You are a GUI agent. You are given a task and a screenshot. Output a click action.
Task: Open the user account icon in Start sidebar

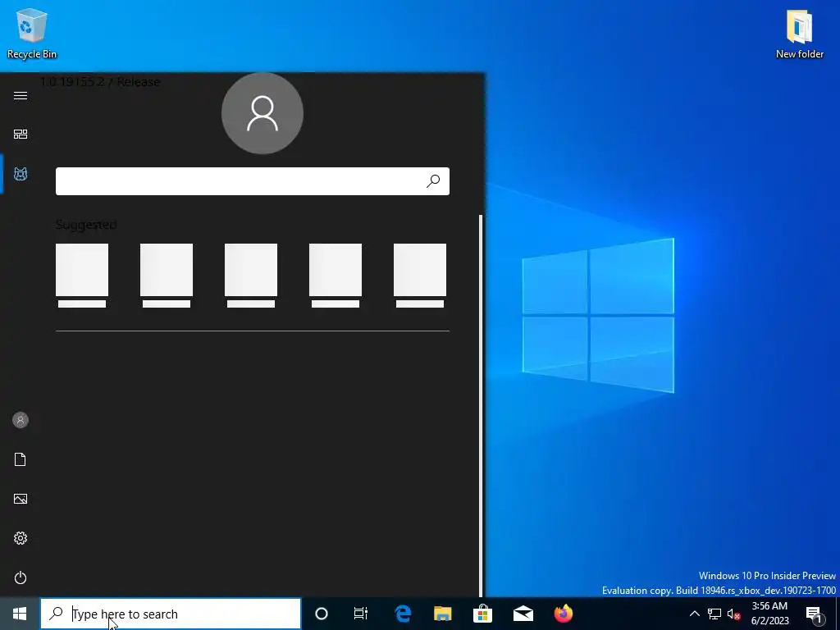click(x=21, y=420)
